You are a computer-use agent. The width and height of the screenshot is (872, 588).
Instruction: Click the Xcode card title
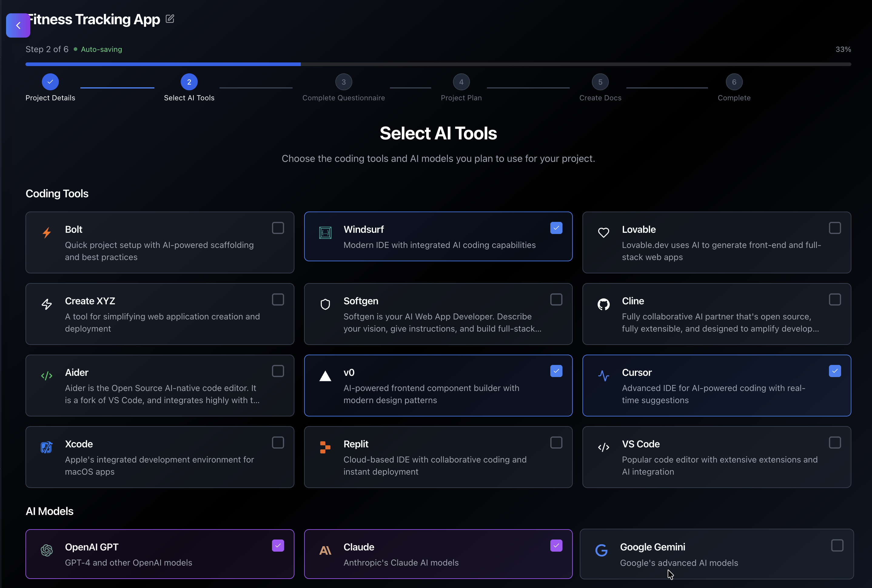click(79, 444)
